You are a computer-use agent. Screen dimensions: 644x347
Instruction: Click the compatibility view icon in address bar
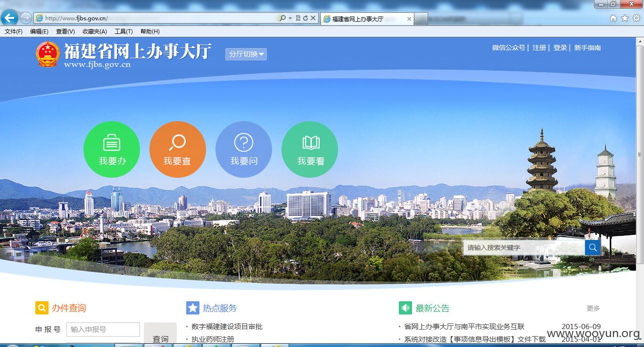298,18
